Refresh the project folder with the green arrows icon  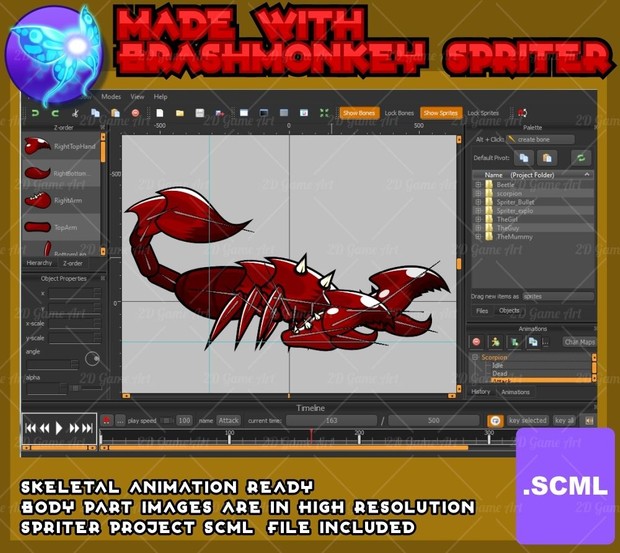580,158
